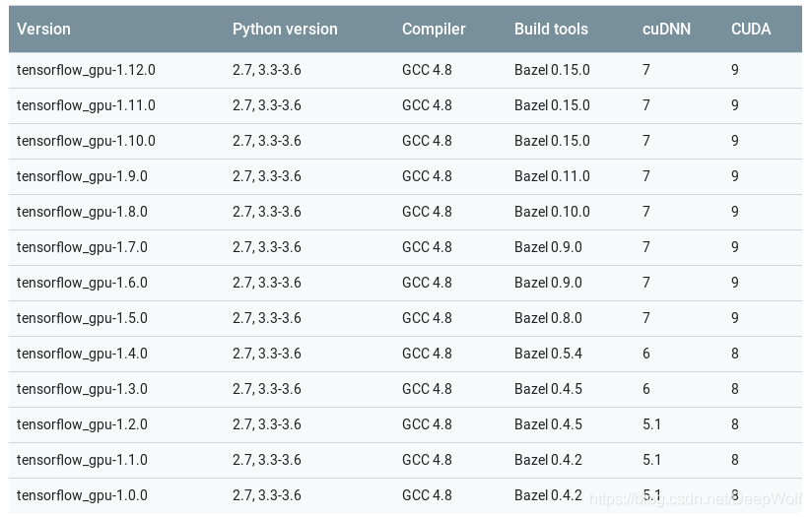This screenshot has height=517, width=812.
Task: Click the Compiler column header
Action: coord(434,29)
